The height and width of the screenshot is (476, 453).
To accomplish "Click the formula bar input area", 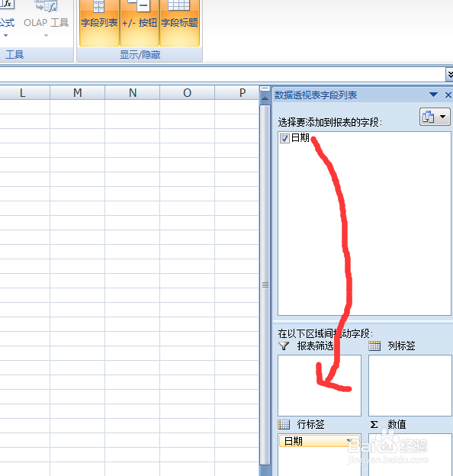I will pos(223,75).
